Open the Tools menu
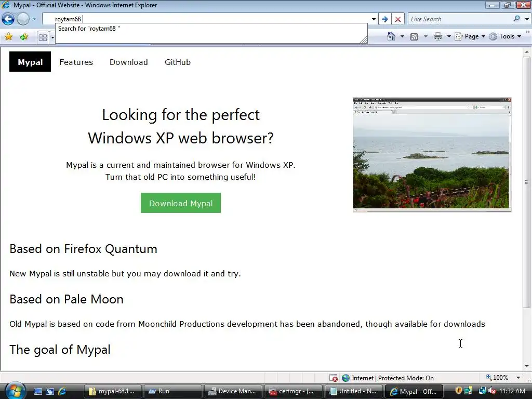532x399 pixels. click(x=505, y=36)
